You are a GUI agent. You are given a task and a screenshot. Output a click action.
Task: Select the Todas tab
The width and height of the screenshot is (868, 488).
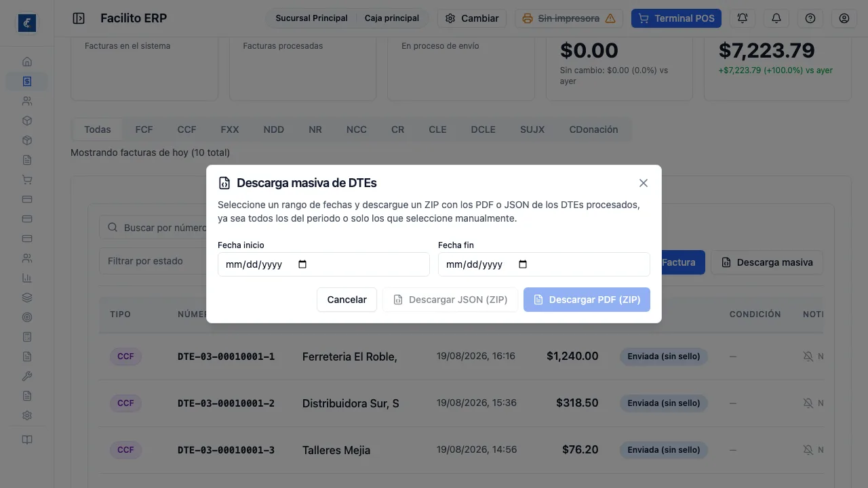click(x=98, y=129)
